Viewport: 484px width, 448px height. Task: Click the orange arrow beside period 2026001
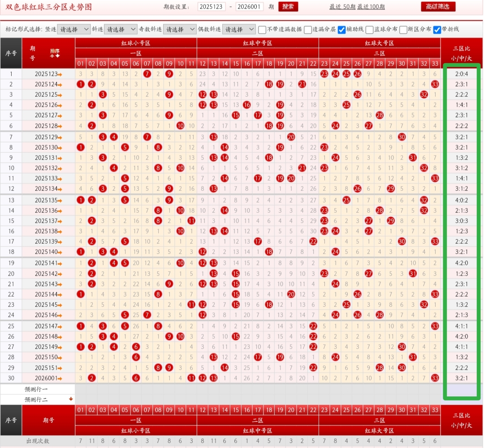(60, 378)
